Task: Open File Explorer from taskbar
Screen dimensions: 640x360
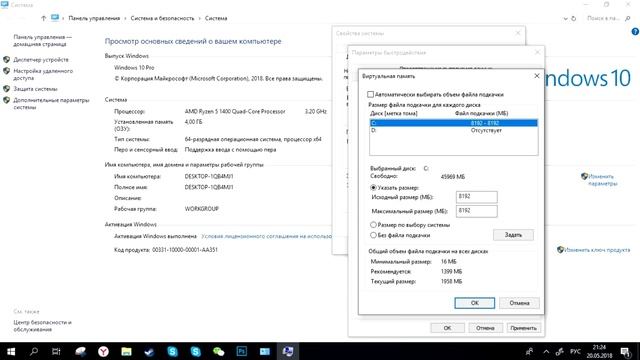Action: 126,351
